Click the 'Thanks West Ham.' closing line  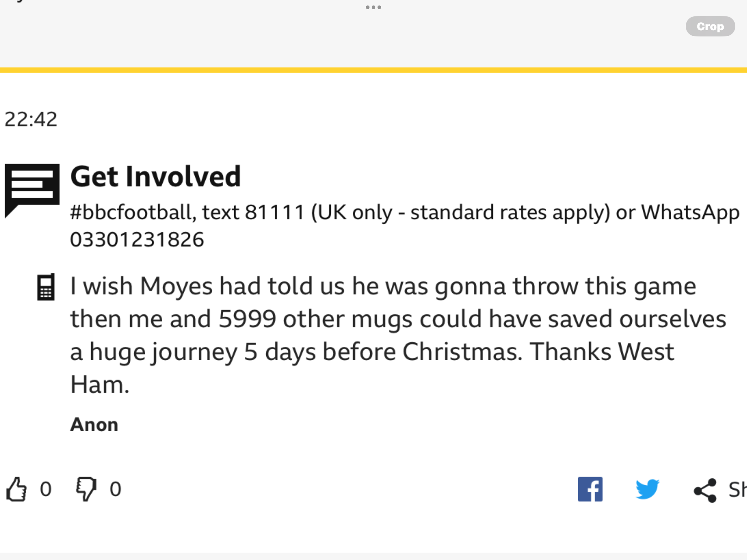372,368
